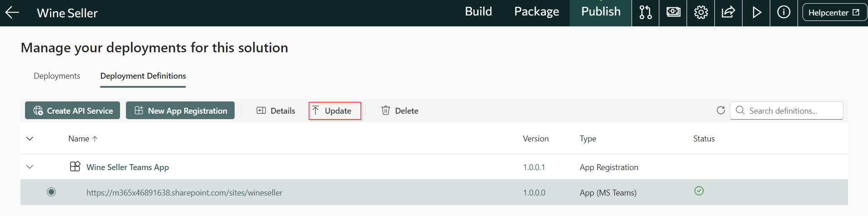Viewport: 868px width, 216px height.
Task: Click New App Registration button
Action: tap(180, 111)
